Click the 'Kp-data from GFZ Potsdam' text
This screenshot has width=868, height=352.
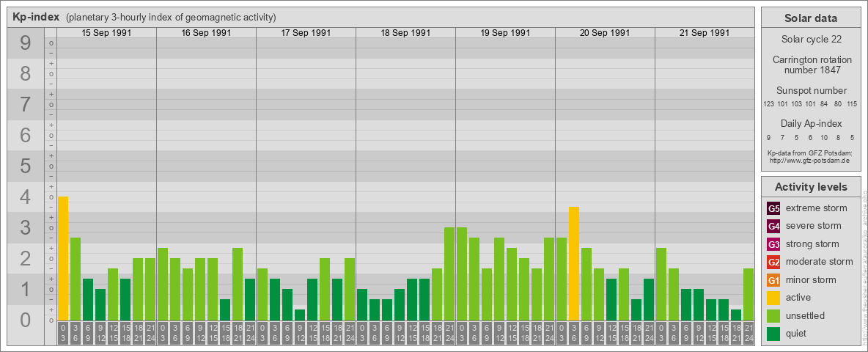(x=811, y=153)
